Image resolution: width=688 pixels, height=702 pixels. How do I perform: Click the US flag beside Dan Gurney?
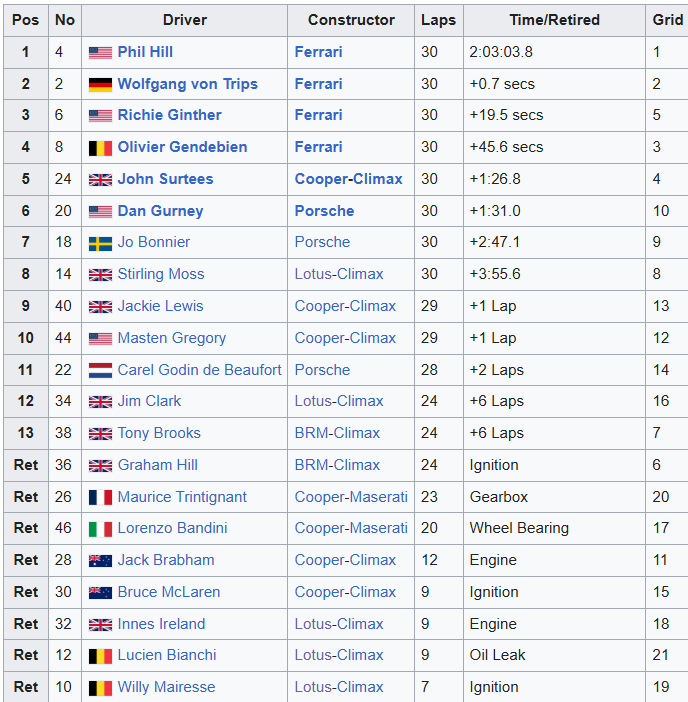[x=100, y=212]
